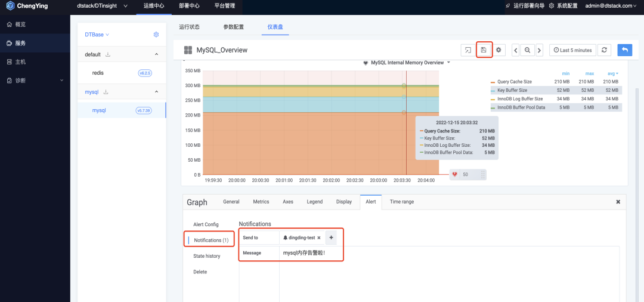
Task: Toggle Key Buffer Size legend series
Action: point(512,90)
